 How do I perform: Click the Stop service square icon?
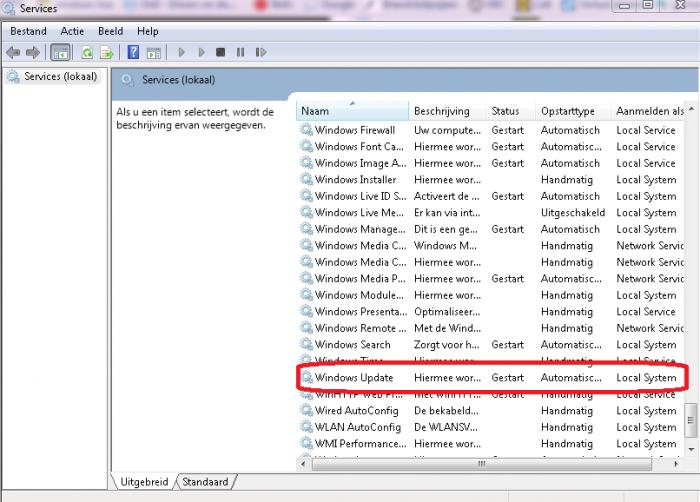pyautogui.click(x=220, y=52)
